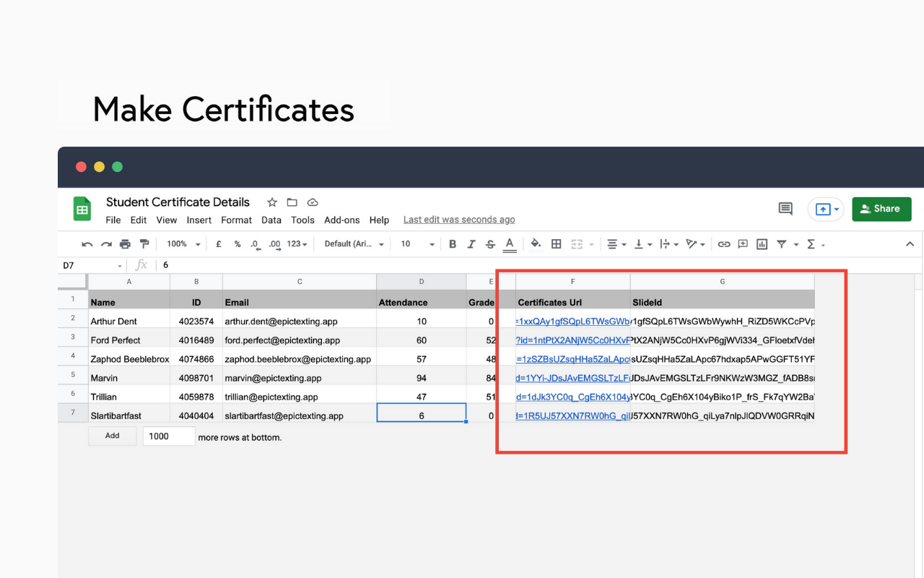
Task: Expand the 100% zoom dropdown
Action: click(183, 244)
